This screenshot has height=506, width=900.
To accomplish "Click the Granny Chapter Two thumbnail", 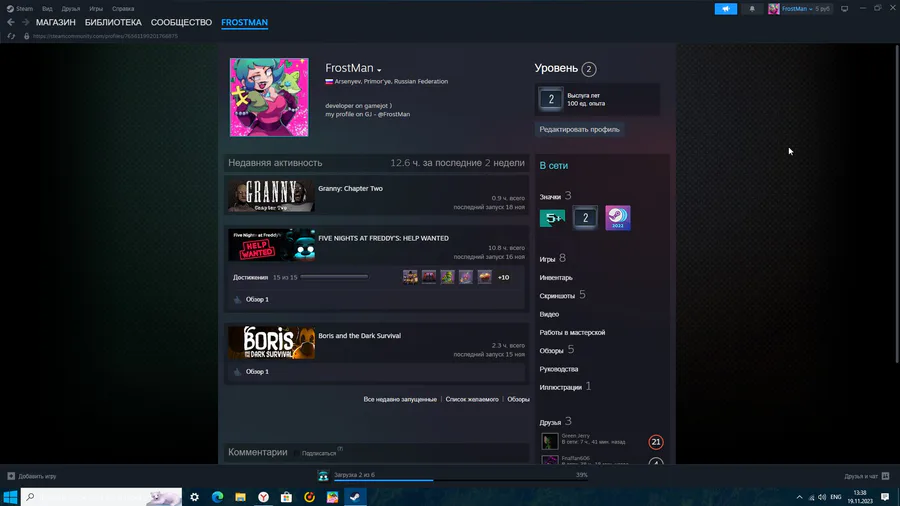I will click(271, 196).
